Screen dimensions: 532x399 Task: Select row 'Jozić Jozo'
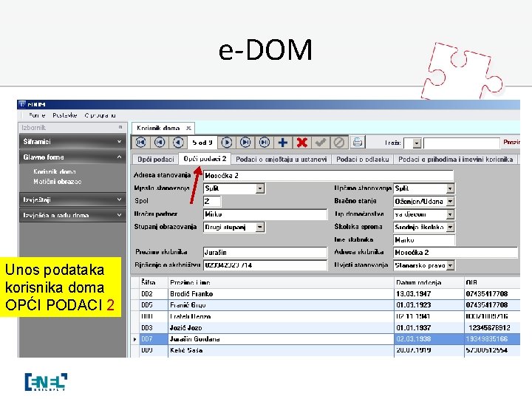click(326, 328)
